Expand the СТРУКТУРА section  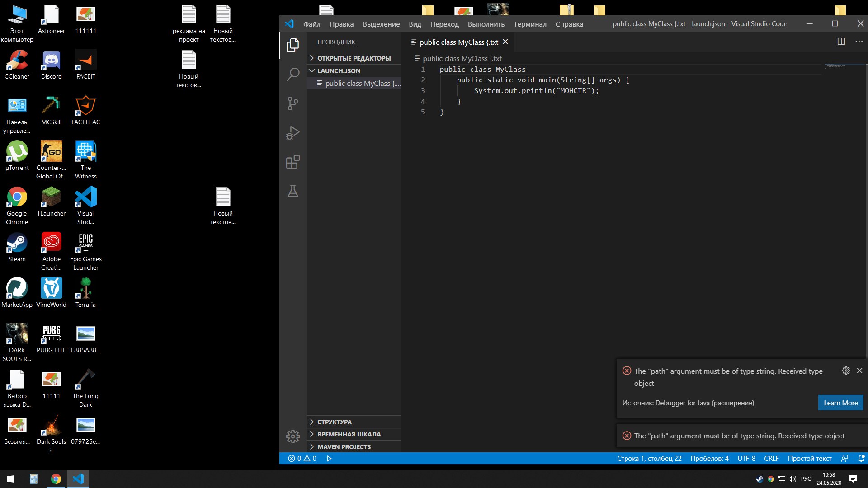[354, 422]
